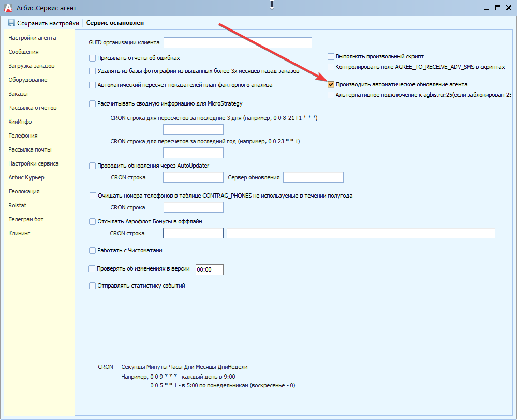The width and height of the screenshot is (517, 420).
Task: Click CRON field for last 3 days
Action: 193,129
